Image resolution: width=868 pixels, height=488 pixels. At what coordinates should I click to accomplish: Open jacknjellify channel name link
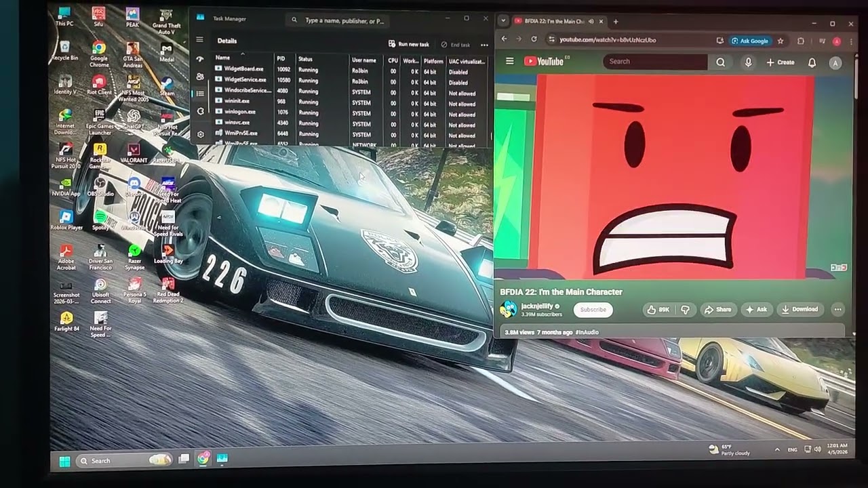[x=536, y=306]
